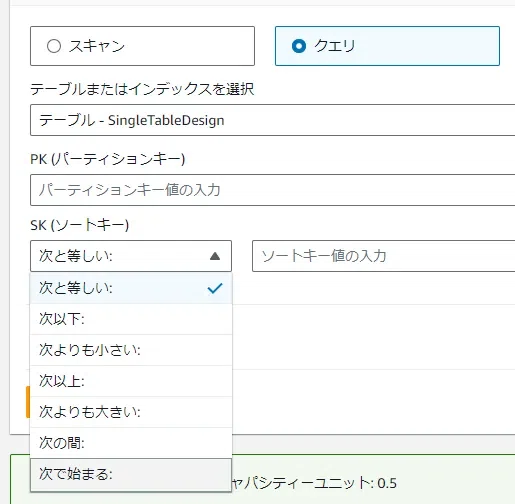Image resolution: width=515 pixels, height=504 pixels.
Task: Choose 次の間: from the condition list
Action: coord(131,443)
